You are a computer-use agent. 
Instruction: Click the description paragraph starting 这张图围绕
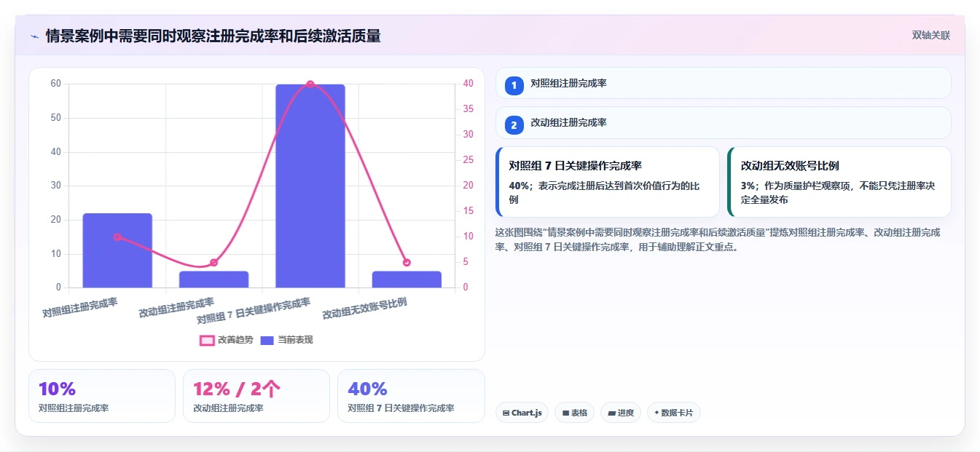point(718,239)
